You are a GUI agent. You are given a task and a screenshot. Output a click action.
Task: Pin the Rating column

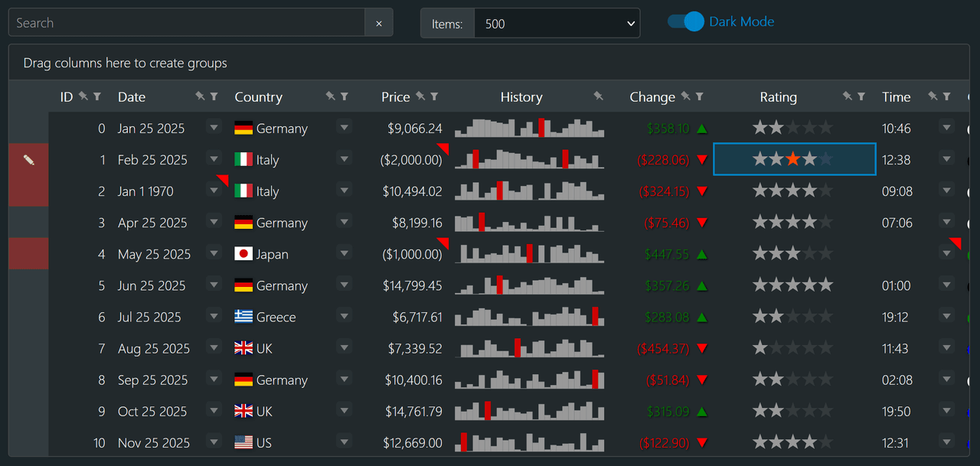click(x=847, y=96)
